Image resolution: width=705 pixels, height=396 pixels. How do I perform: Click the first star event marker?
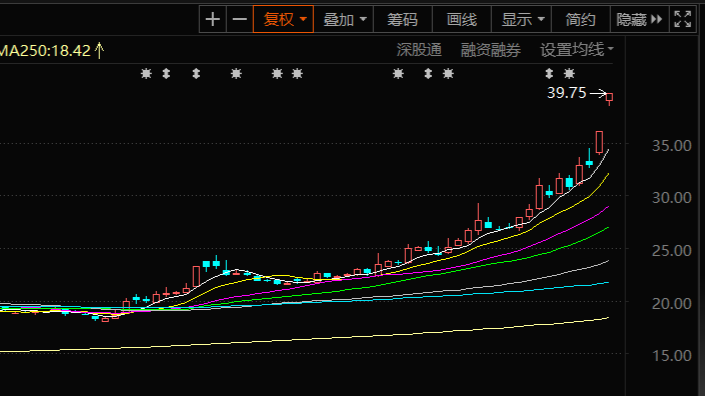click(x=146, y=73)
